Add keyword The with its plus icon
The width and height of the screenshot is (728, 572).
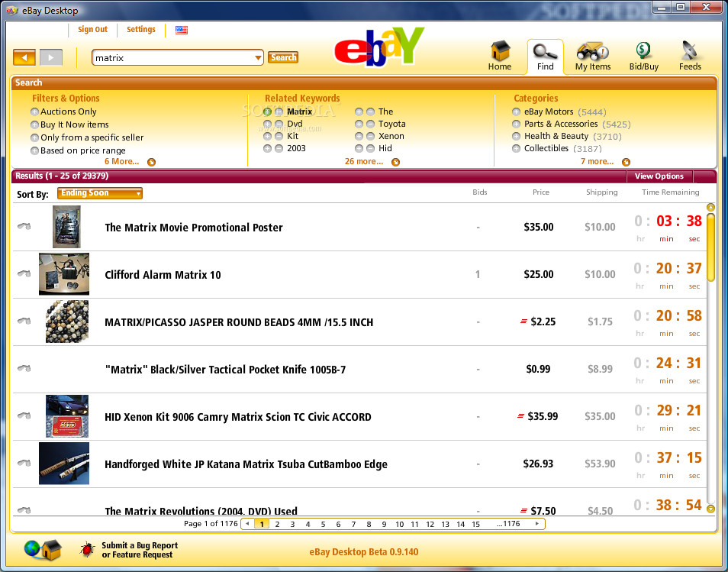pos(359,111)
